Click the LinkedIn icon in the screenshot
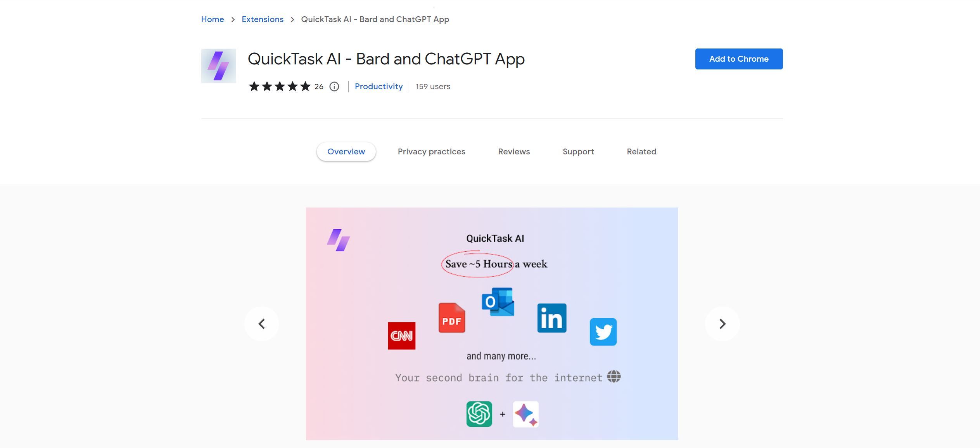 (x=551, y=319)
